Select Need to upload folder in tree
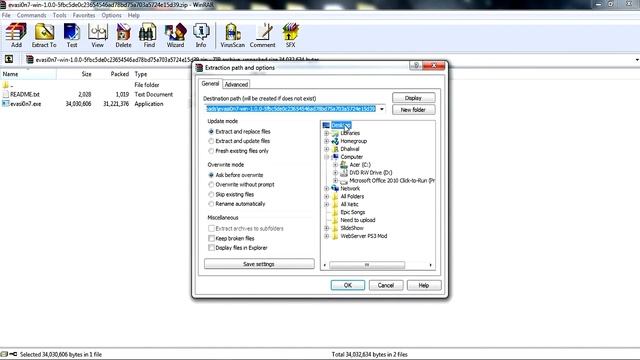This screenshot has height=360, width=640. (x=358, y=220)
